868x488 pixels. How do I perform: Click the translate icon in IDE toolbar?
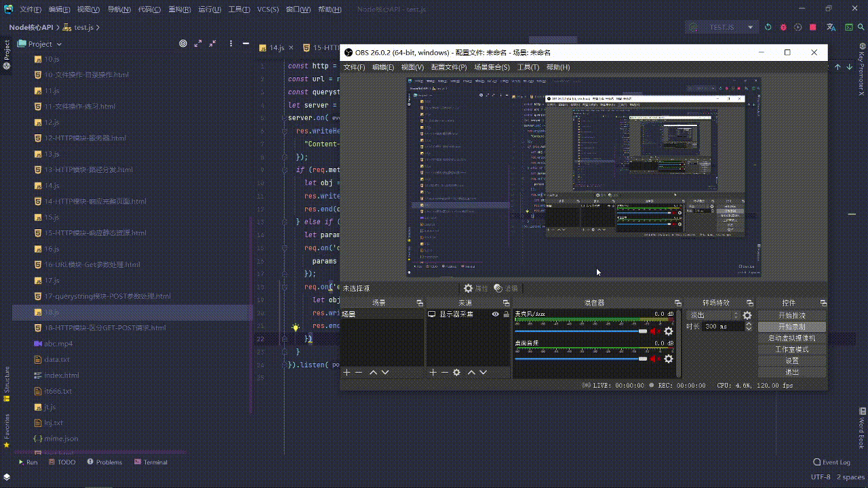pos(831,27)
